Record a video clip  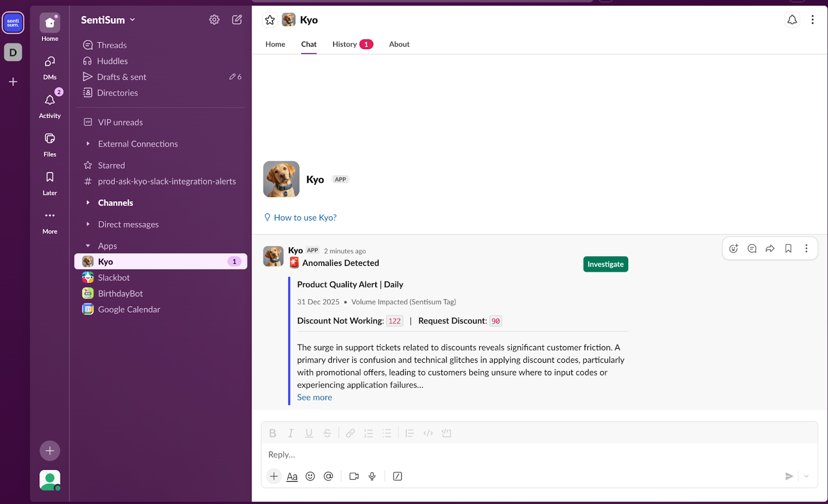pos(354,476)
